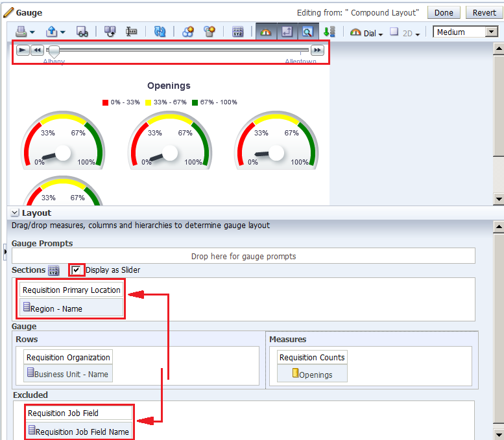Toggle the selection steps pane magnifier icon
Screen dimensions: 504x440
[x=308, y=32]
